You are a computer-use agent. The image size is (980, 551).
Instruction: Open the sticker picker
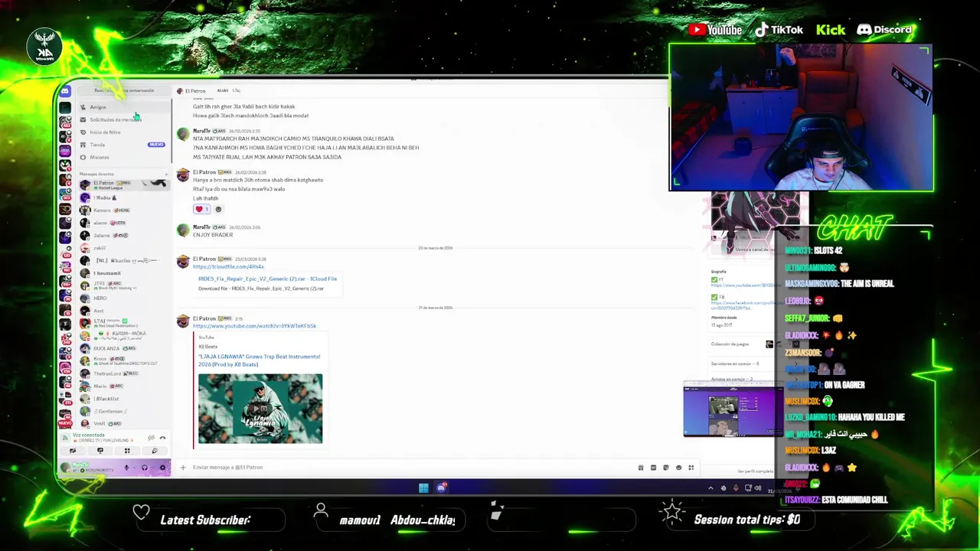coord(666,468)
